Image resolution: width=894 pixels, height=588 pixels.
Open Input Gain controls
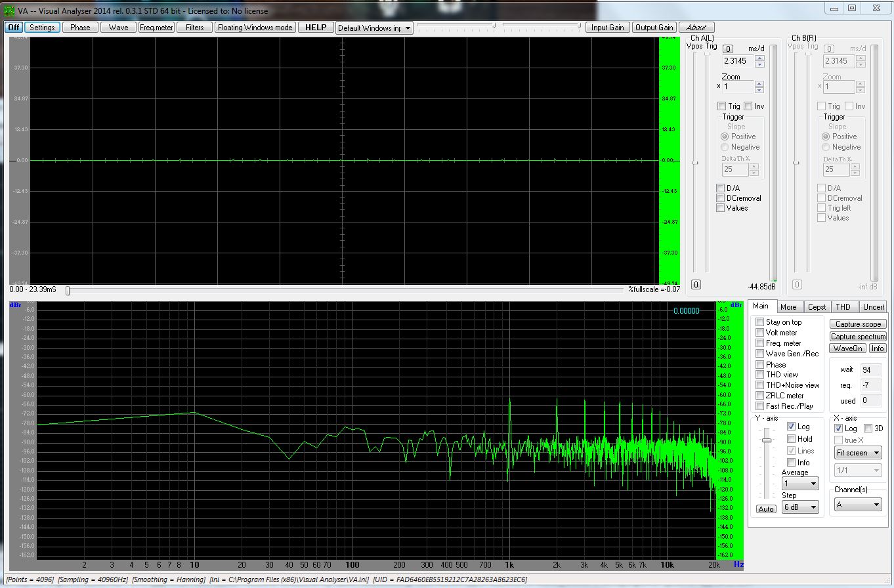[607, 28]
